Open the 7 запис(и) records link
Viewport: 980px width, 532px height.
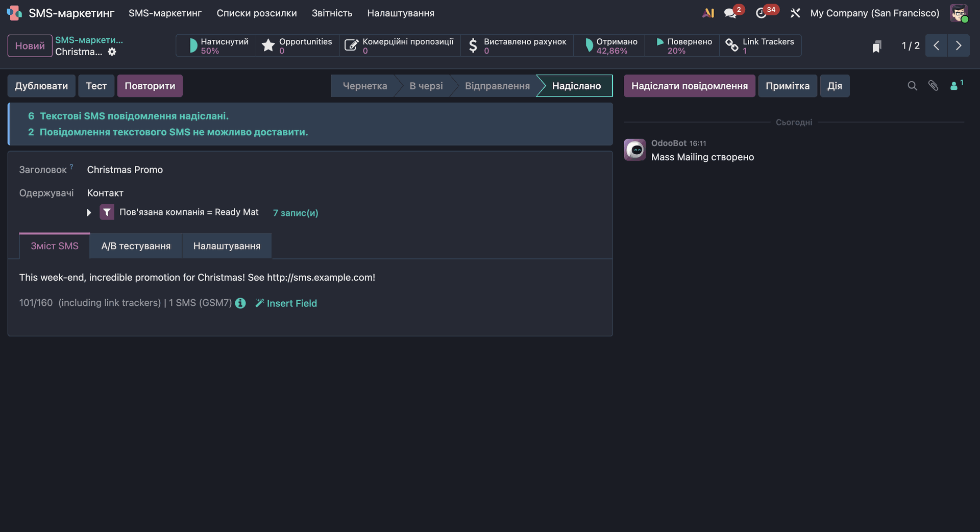[295, 213]
